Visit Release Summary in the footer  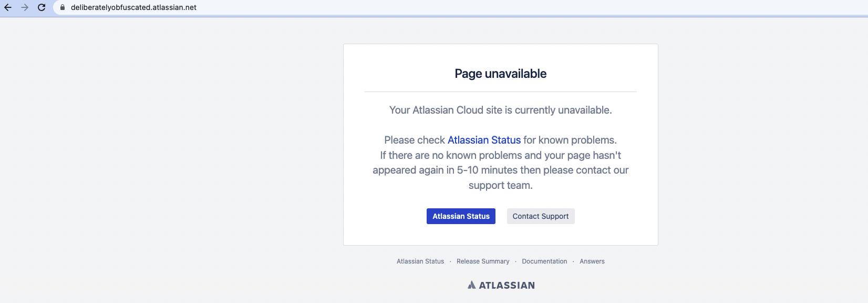483,261
